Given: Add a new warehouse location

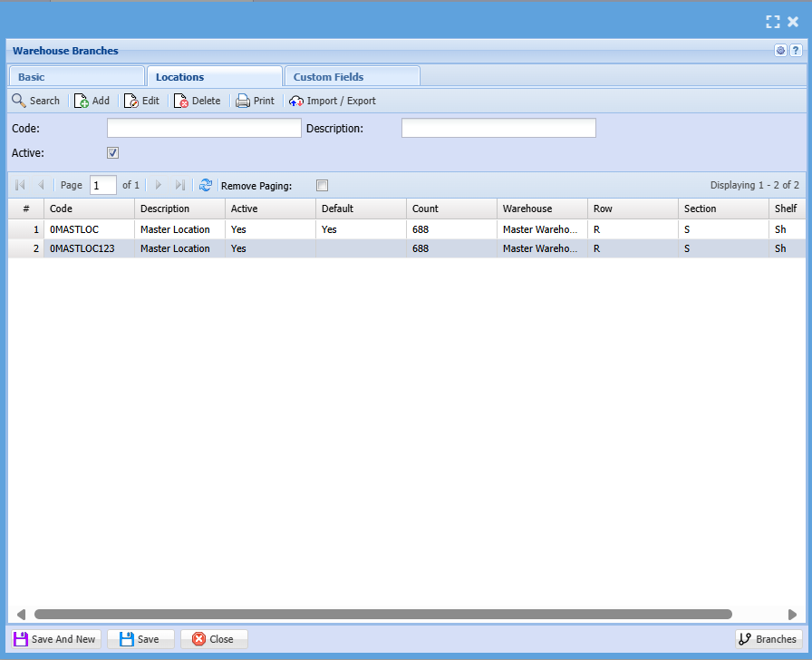Looking at the screenshot, I should [x=92, y=101].
